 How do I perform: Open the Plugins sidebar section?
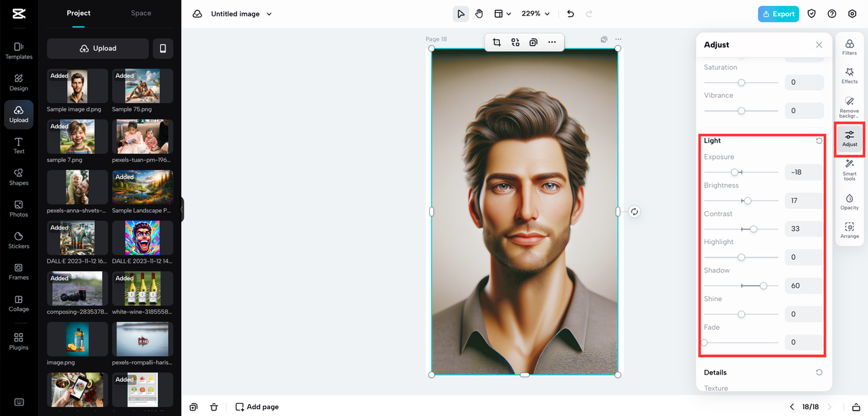18,341
